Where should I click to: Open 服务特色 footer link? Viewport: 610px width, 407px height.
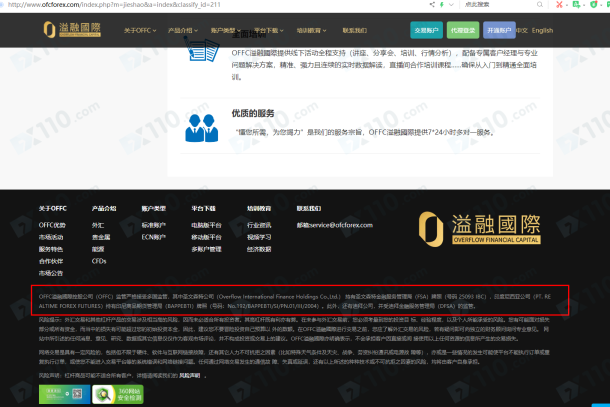pyautogui.click(x=51, y=249)
